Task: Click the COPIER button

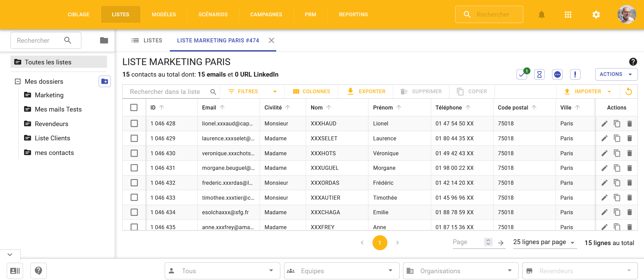Action: [x=472, y=92]
